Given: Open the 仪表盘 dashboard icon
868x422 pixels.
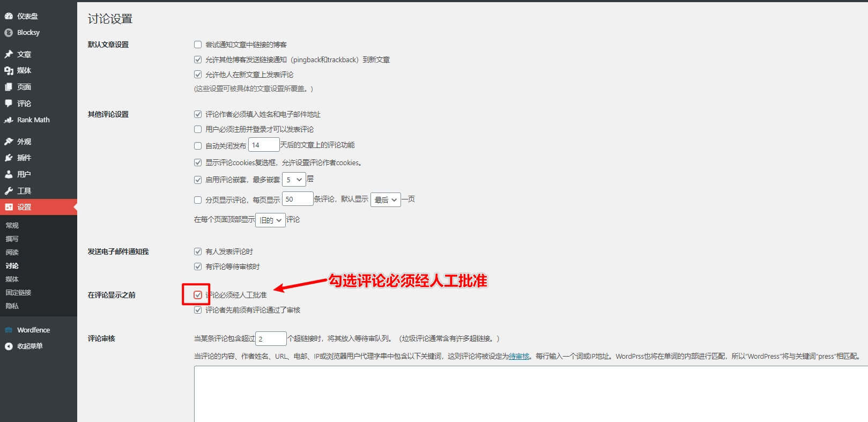Looking at the screenshot, I should point(9,16).
